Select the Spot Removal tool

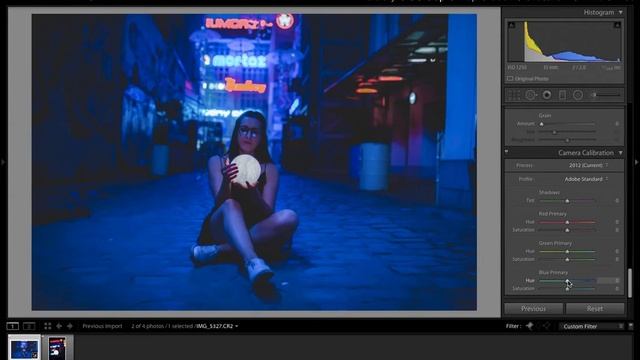pyautogui.click(x=531, y=95)
